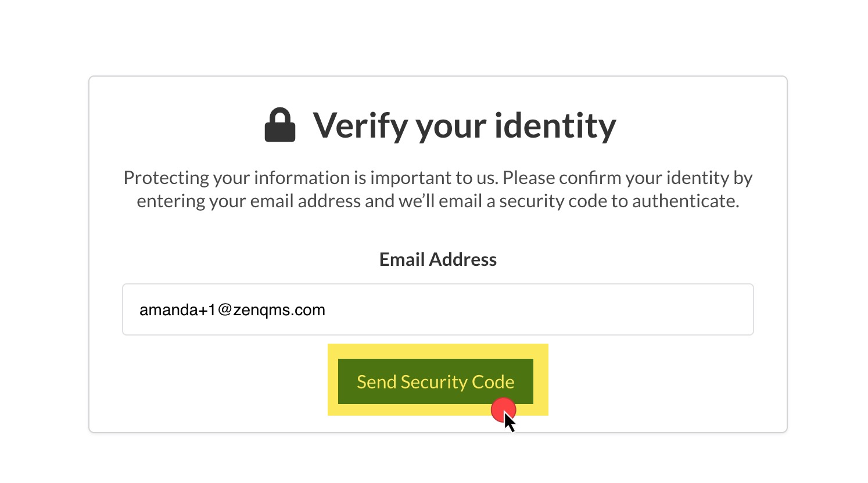Send the security code

point(436,381)
